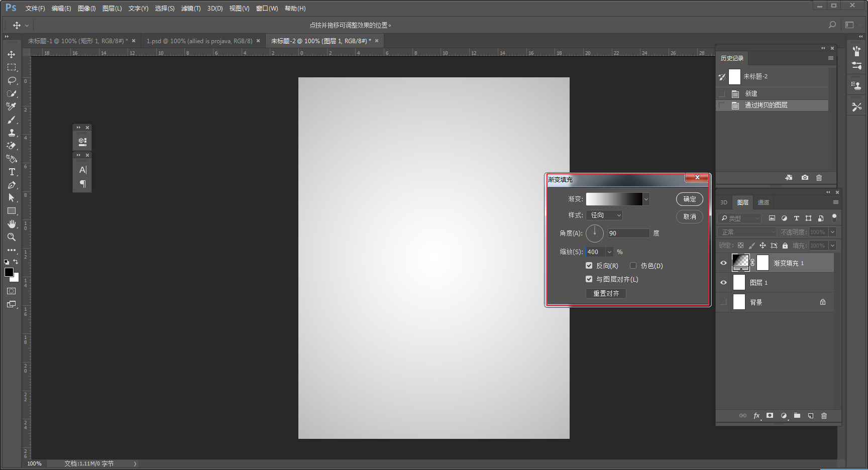
Task: Create new snapshot in History panel
Action: 805,178
